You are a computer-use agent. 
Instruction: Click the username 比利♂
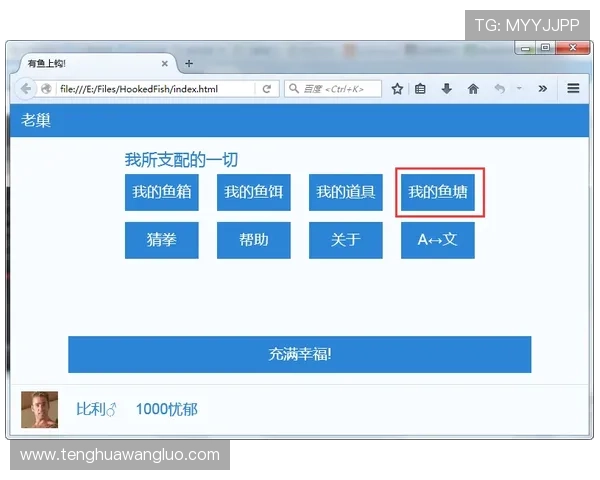pyautogui.click(x=96, y=409)
